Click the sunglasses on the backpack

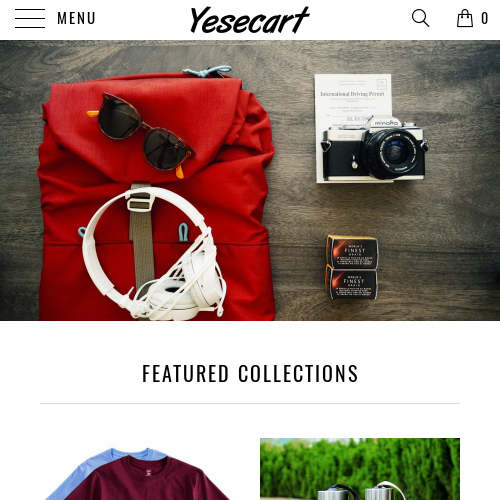[142, 135]
